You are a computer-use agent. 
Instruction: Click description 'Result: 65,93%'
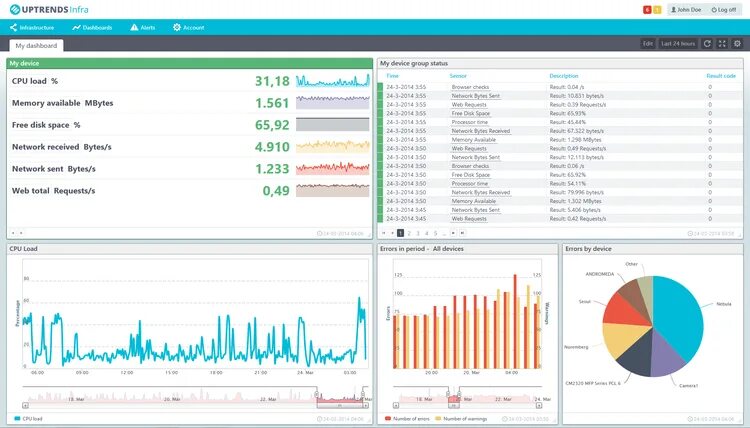[568, 113]
